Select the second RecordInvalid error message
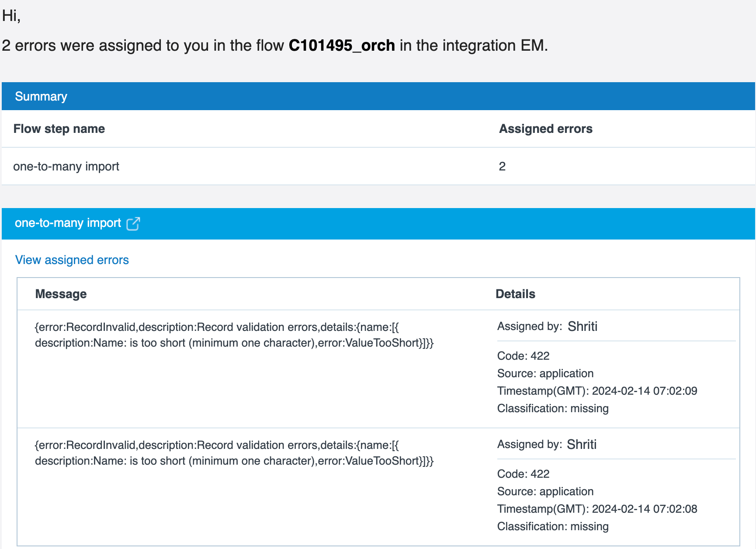 (235, 453)
